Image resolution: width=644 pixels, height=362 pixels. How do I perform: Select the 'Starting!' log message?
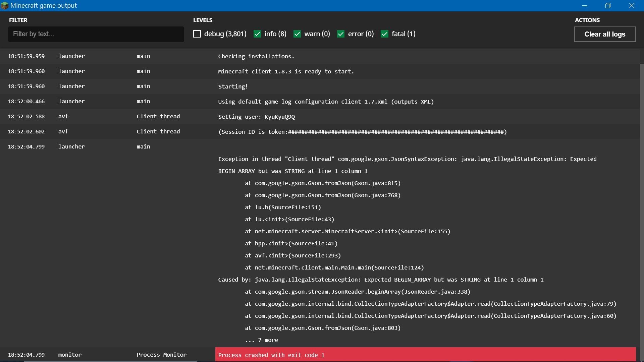click(x=233, y=86)
